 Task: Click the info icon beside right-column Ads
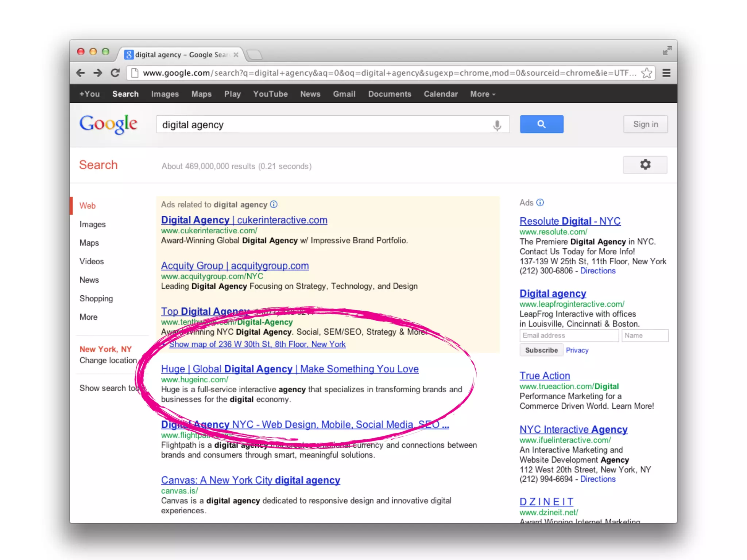point(540,202)
